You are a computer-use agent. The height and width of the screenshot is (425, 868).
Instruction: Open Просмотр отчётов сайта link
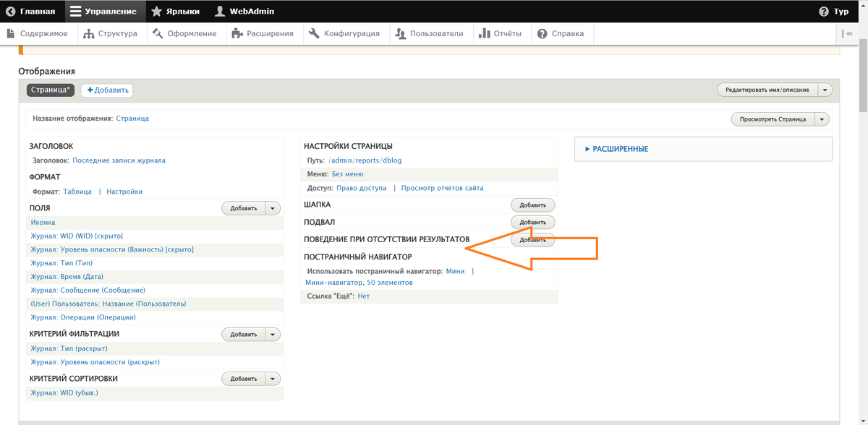coord(442,188)
